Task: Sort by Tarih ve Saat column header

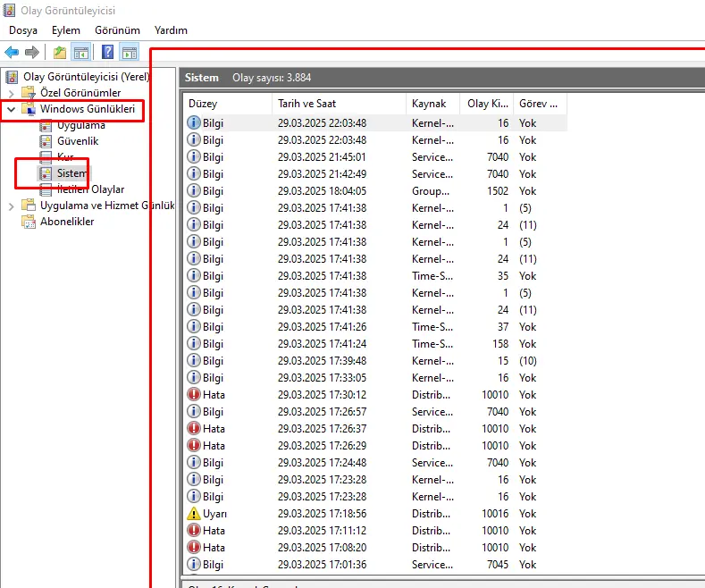Action: click(x=339, y=104)
